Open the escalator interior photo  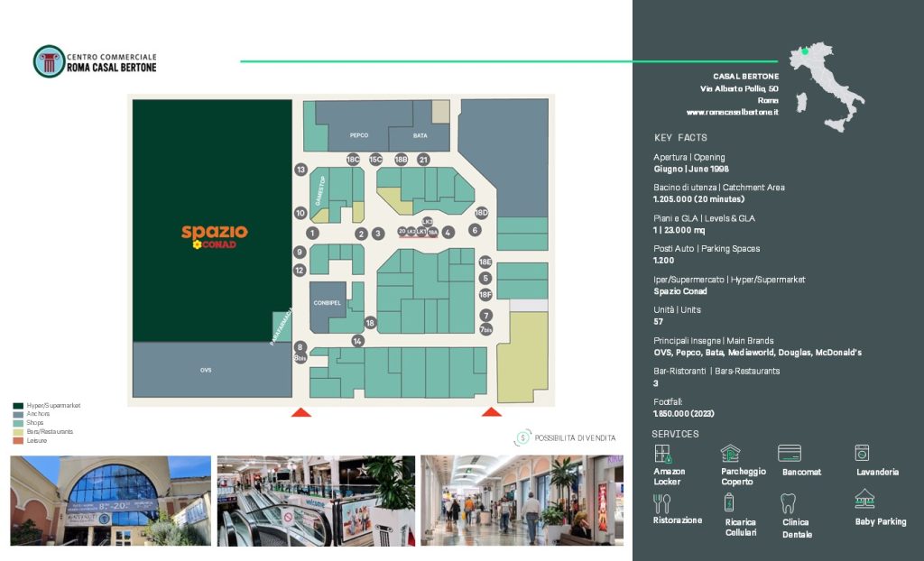316,501
